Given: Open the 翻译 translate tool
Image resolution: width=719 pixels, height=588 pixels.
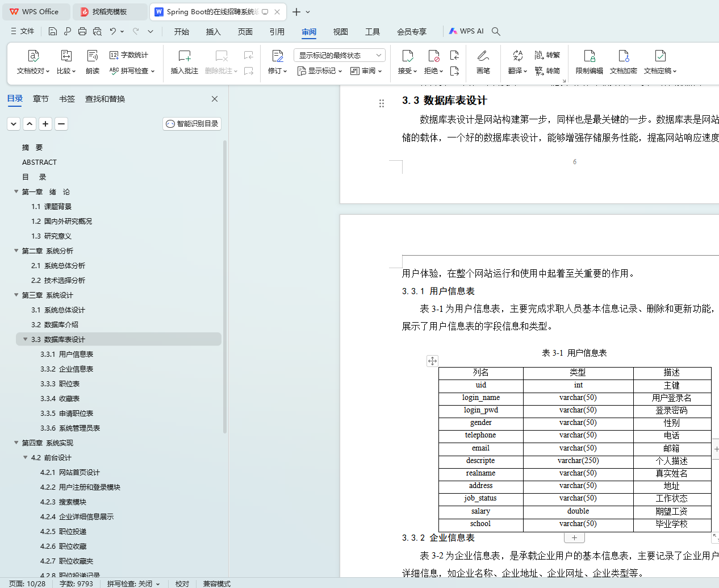Looking at the screenshot, I should click(517, 62).
